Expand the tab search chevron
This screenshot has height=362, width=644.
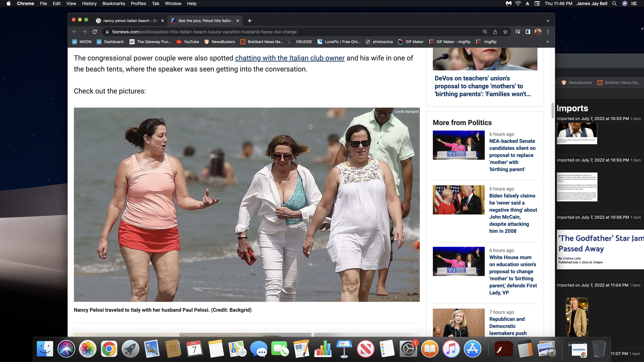click(x=548, y=21)
